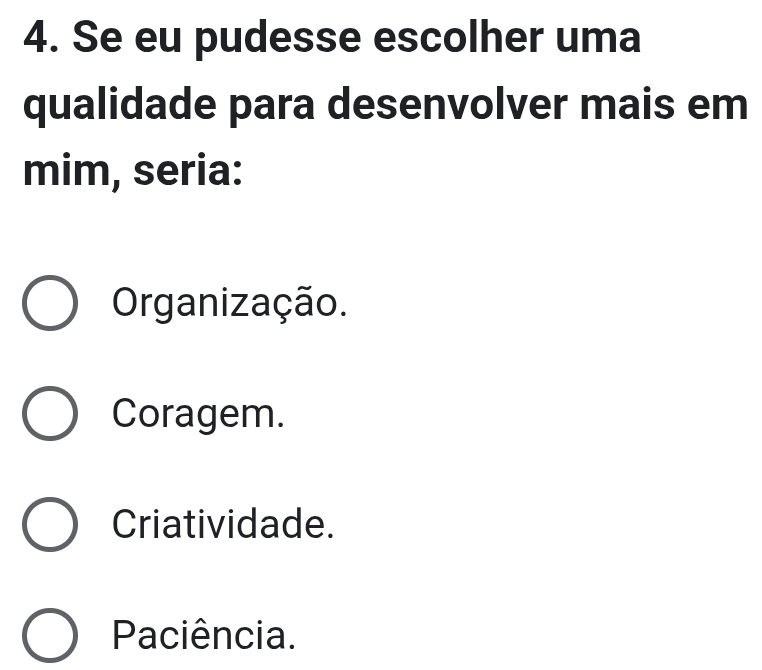The width and height of the screenshot is (762, 670).
Task: Click the question number '4.'
Action: pos(40,40)
